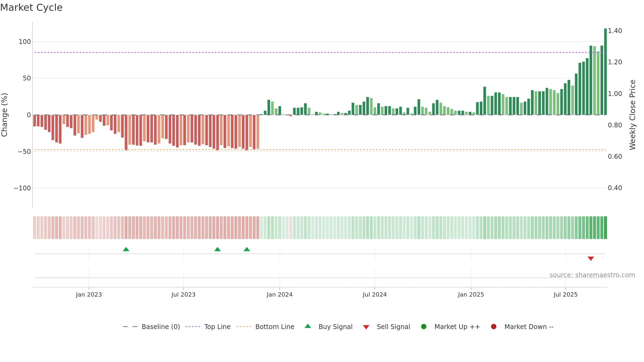Toggle the Bottom Line legend entry

(x=265, y=327)
